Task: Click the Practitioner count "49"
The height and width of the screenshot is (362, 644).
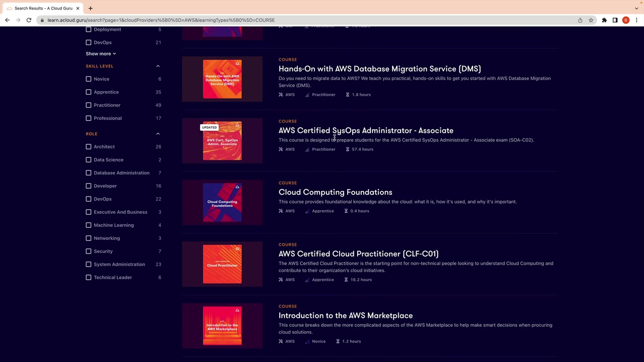Action: (158, 105)
